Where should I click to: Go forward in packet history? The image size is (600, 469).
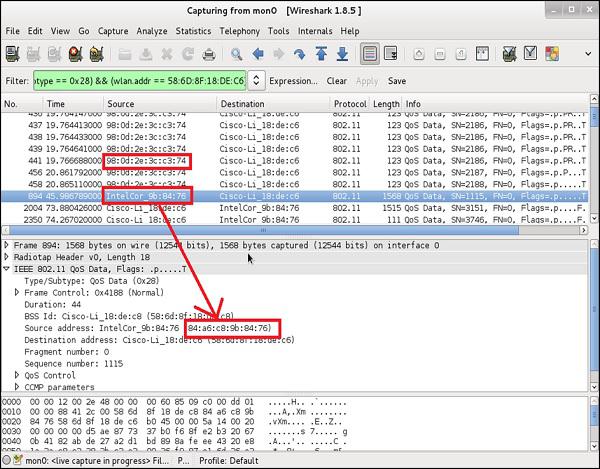point(279,54)
